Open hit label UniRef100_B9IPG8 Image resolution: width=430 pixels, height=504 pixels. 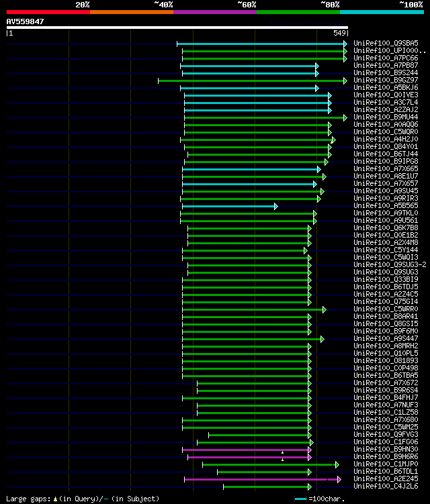(386, 161)
